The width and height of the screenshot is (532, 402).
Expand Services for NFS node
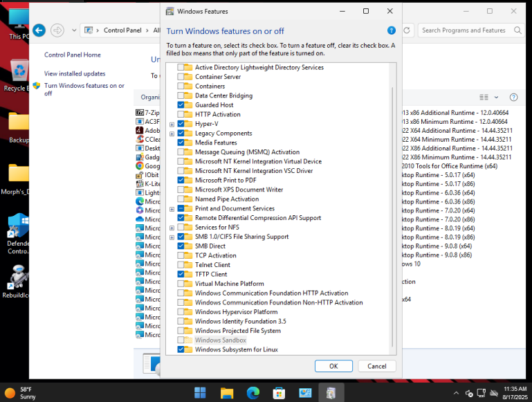pyautogui.click(x=172, y=228)
